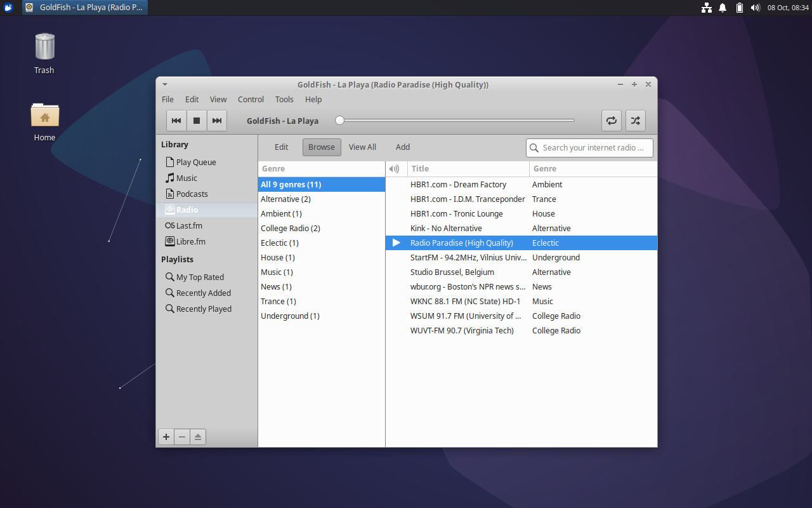The height and width of the screenshot is (508, 812).
Task: Select HBR1.com - I.D.M. Tranceponder station
Action: pyautogui.click(x=521, y=199)
